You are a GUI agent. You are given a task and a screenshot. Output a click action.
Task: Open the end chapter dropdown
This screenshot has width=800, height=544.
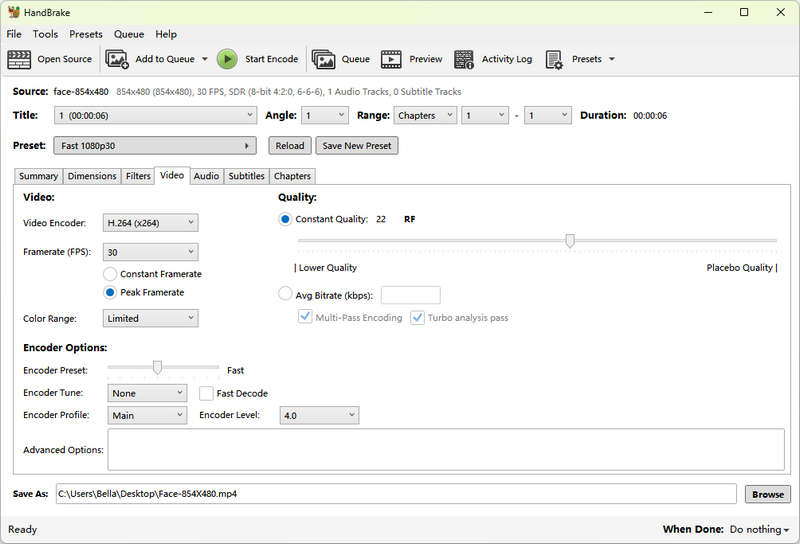[x=548, y=115]
